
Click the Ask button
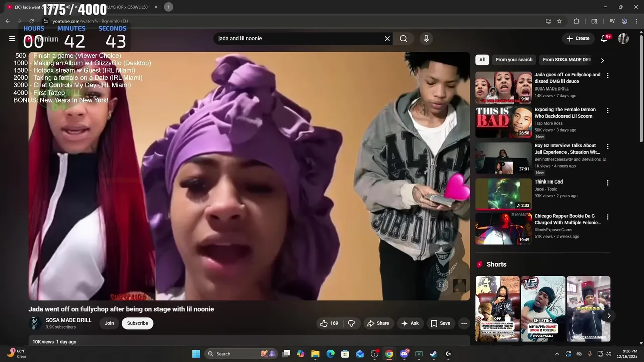click(x=410, y=323)
